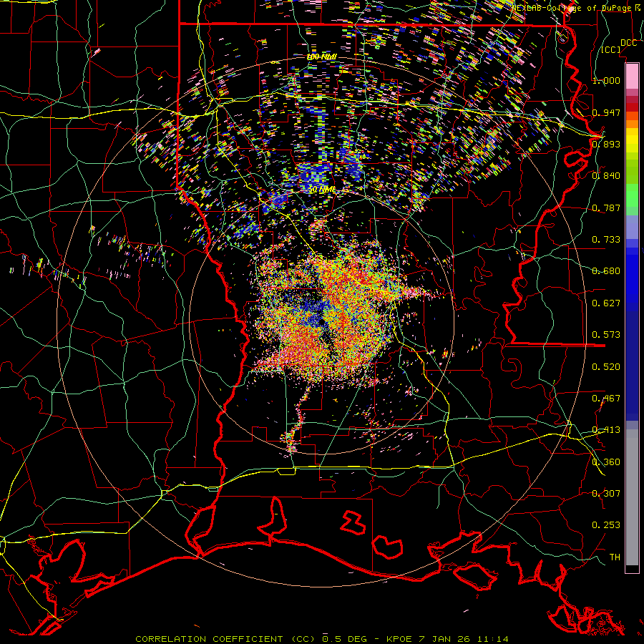Click the Correlation Coefficient KPOE caption text

tap(322, 639)
